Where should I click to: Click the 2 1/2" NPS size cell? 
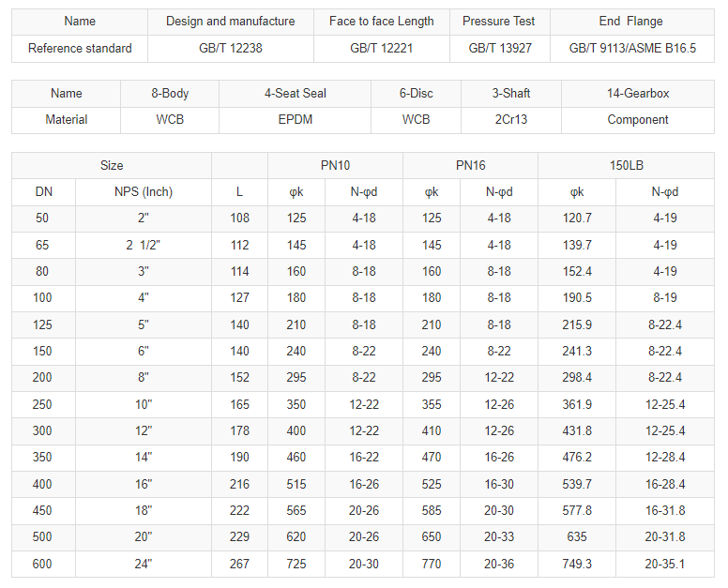coord(143,245)
